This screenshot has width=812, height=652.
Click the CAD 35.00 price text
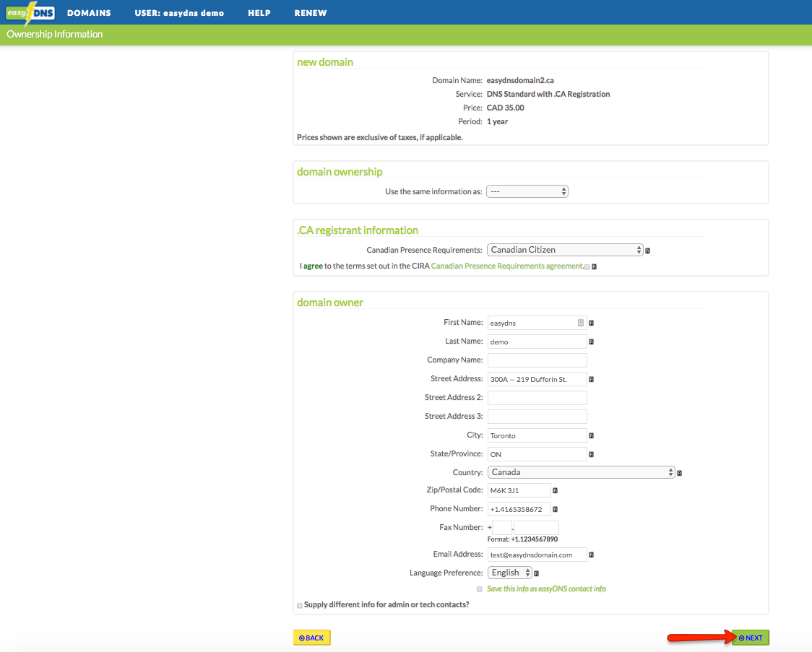[x=505, y=108]
